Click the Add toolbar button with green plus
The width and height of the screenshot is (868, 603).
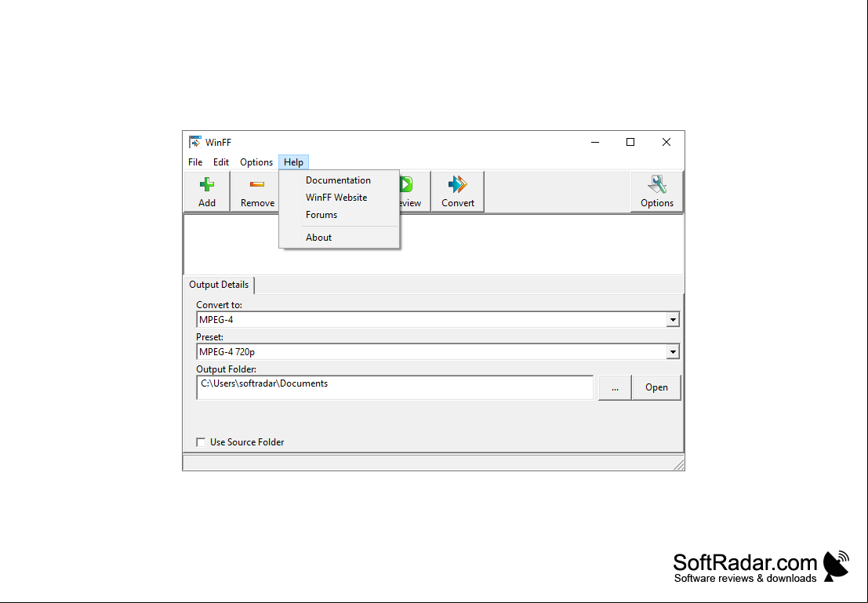206,191
